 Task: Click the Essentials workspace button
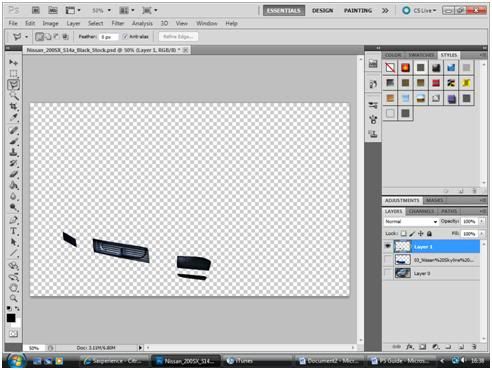(284, 11)
